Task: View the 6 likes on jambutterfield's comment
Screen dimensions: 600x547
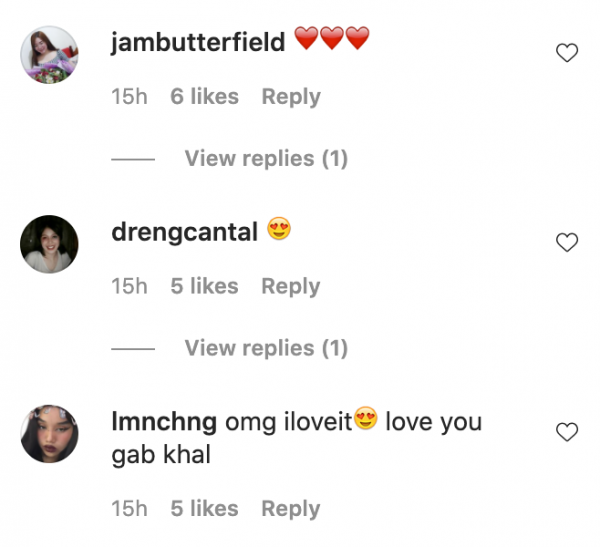Action: coord(205,97)
